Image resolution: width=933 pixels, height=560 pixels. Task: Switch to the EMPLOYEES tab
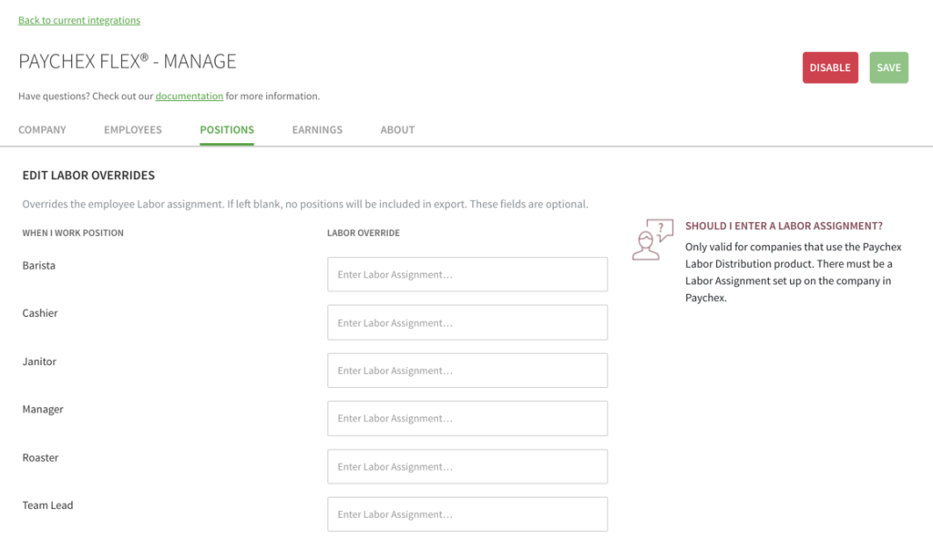132,129
